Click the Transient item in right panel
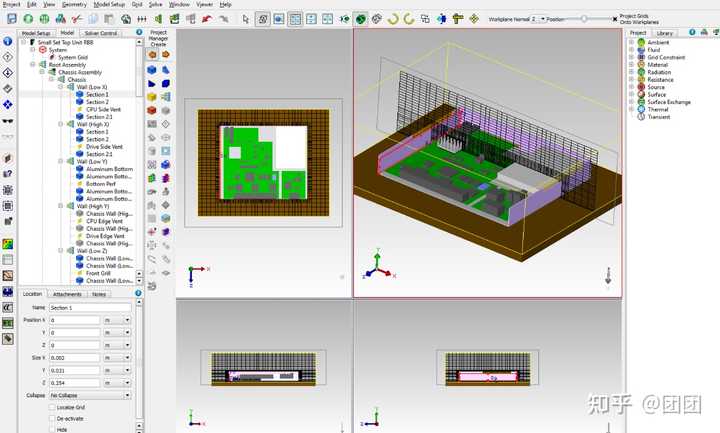The image size is (720, 433). coord(658,117)
